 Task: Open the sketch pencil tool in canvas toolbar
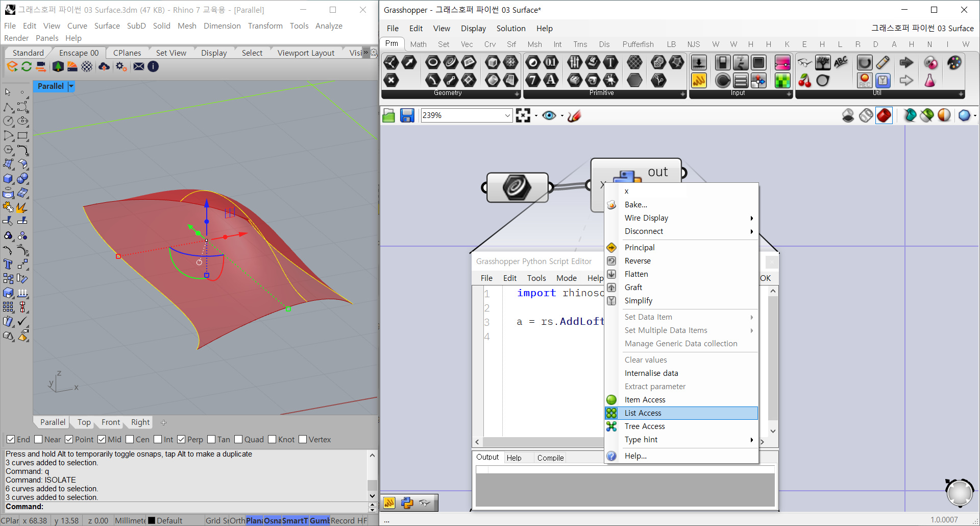click(x=574, y=116)
